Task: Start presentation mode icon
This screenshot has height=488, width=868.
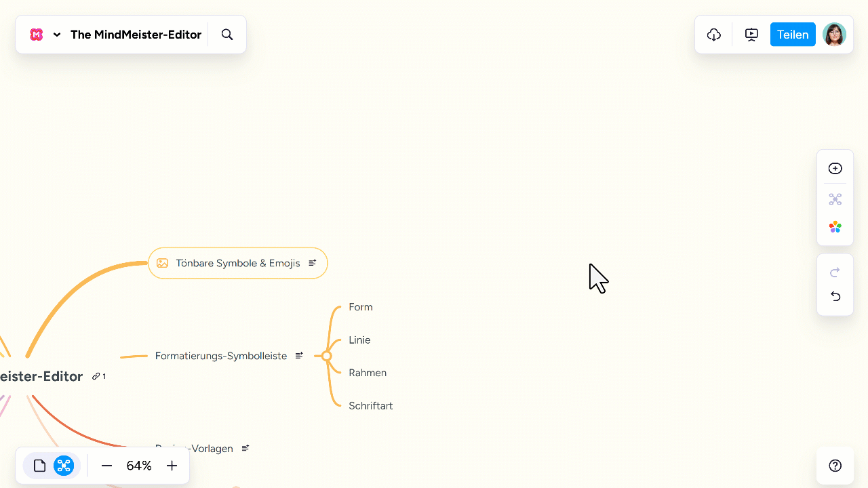Action: (x=751, y=35)
